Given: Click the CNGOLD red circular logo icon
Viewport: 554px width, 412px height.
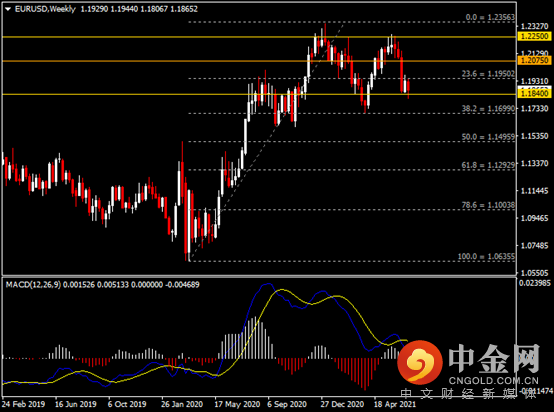Looking at the screenshot, I should tap(420, 363).
